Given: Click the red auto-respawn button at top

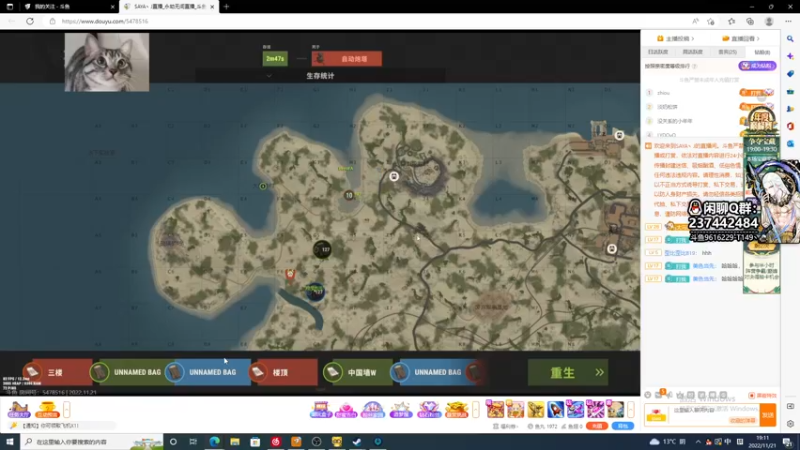Looking at the screenshot, I should (346, 59).
